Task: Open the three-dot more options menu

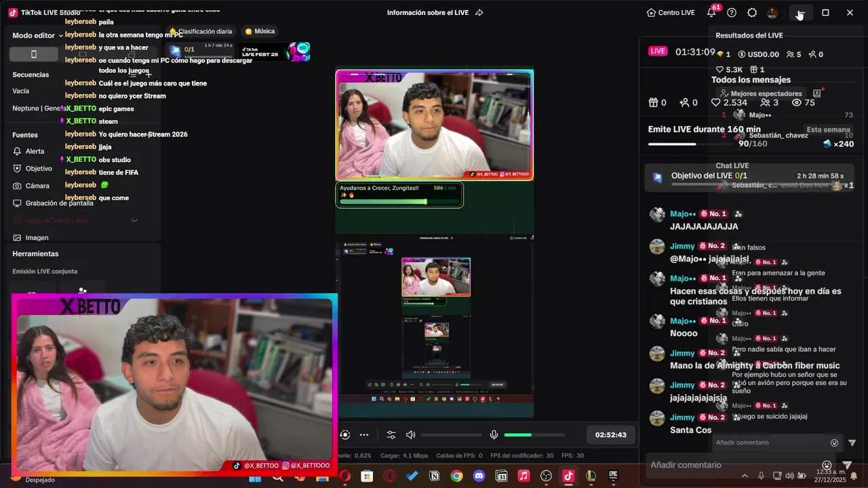Action: click(364, 435)
